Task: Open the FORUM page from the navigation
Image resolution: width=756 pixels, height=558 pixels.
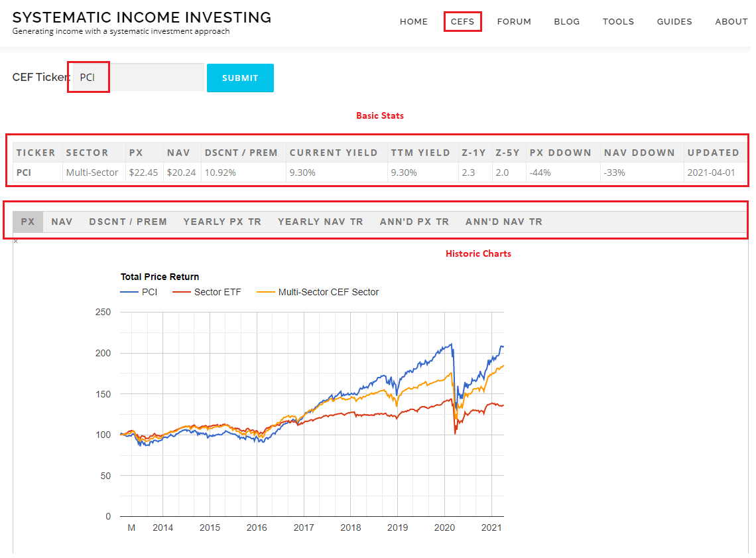Action: tap(514, 22)
